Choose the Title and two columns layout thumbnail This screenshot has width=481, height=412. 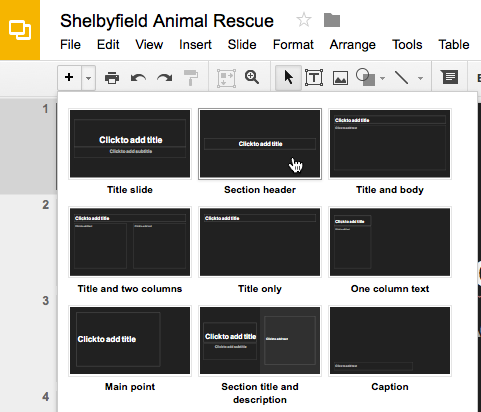[x=130, y=242]
